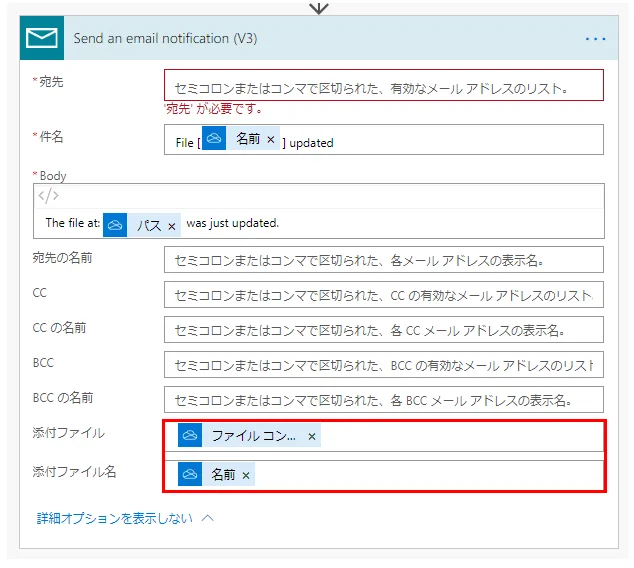Click OneDrive icon in 添付ファイル名 token
Image resolution: width=634 pixels, height=568 pixels.
(x=190, y=474)
